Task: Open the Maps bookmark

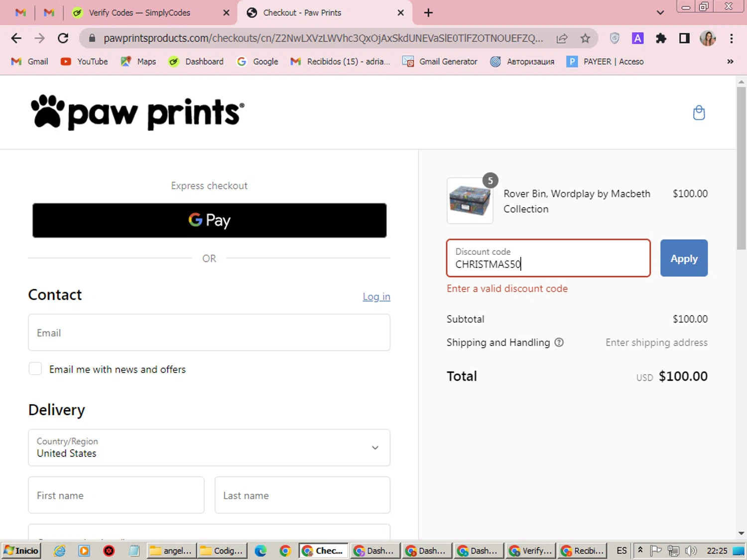Action: tap(138, 61)
